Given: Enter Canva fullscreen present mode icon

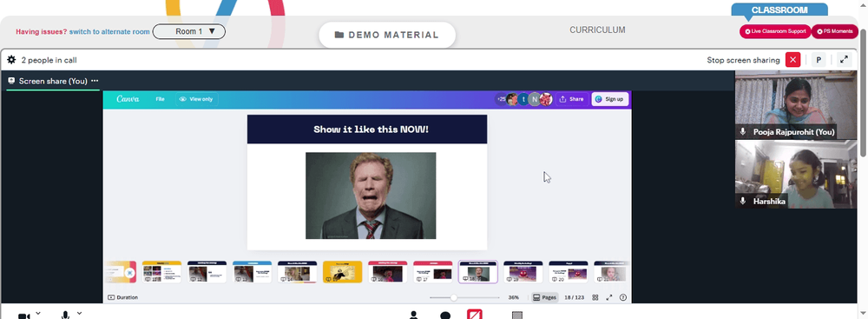Looking at the screenshot, I should pos(609,297).
